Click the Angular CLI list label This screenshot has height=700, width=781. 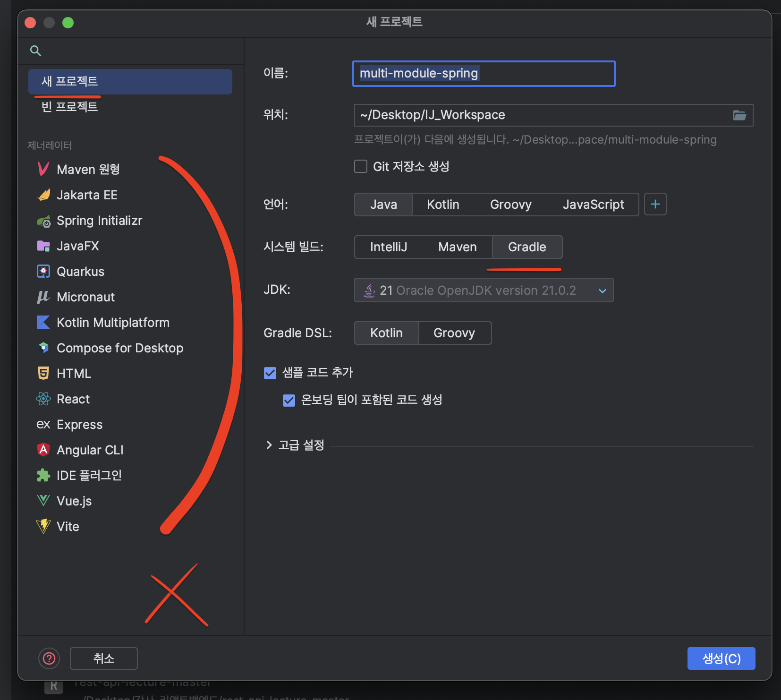click(x=90, y=450)
